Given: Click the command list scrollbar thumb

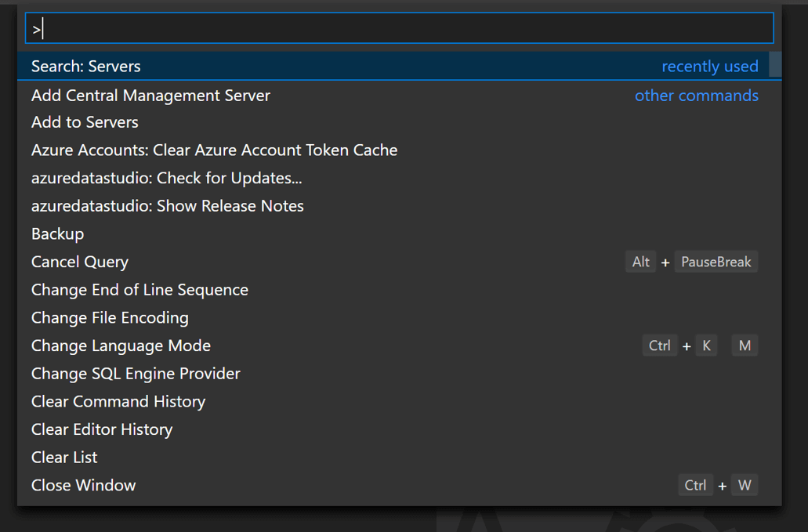Looking at the screenshot, I should click(775, 64).
